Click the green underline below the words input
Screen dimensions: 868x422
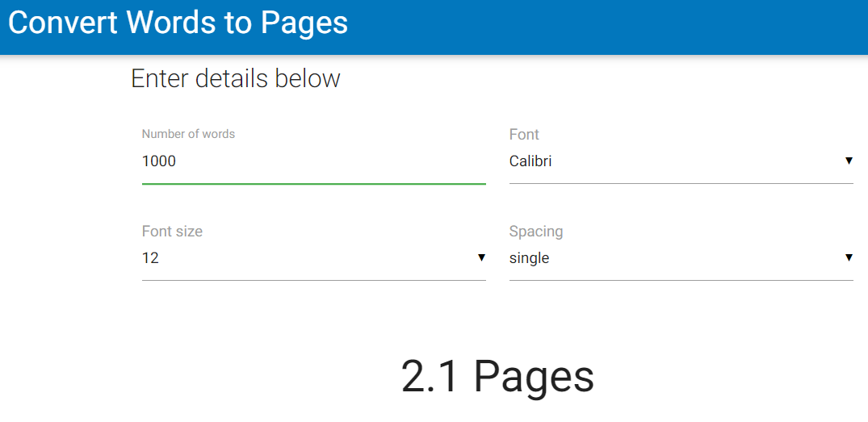314,183
